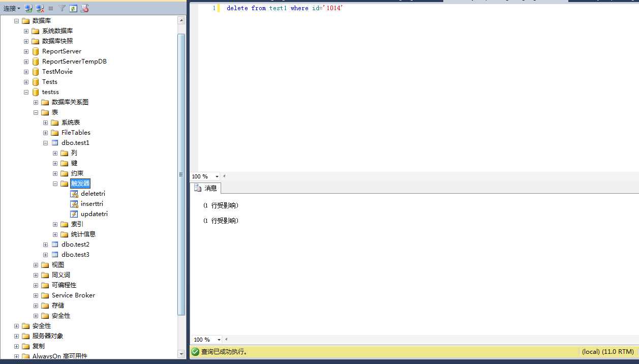Click the 系统表 folder icon

click(54, 123)
